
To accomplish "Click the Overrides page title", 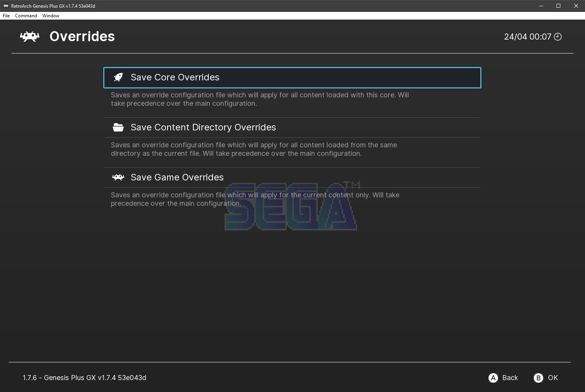I will 82,37.
